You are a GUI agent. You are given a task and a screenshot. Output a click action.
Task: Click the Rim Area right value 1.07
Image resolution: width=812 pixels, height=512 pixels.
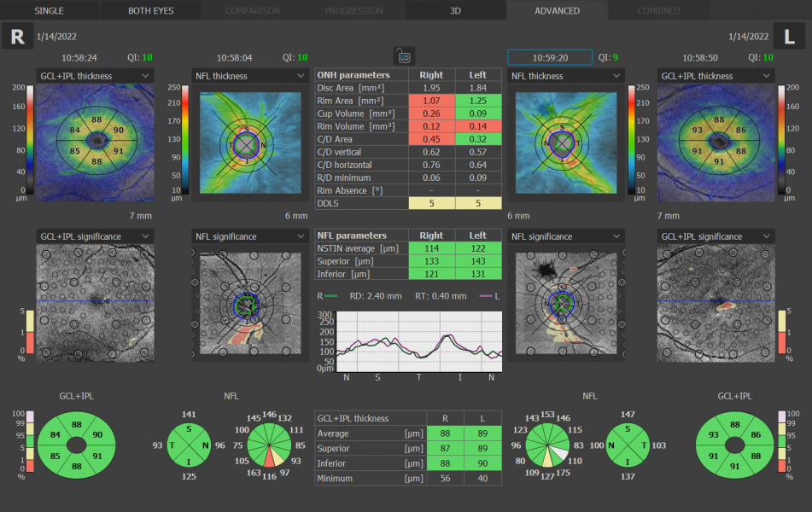(431, 101)
